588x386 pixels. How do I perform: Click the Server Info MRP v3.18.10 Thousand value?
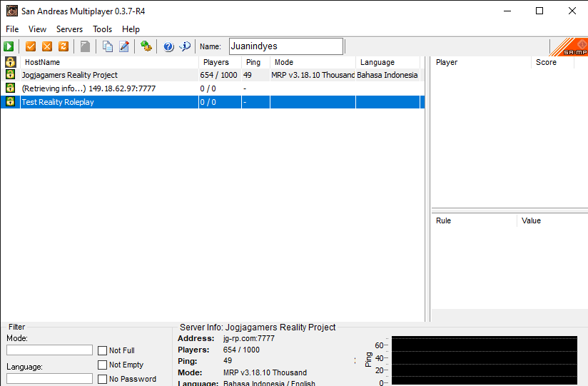265,372
